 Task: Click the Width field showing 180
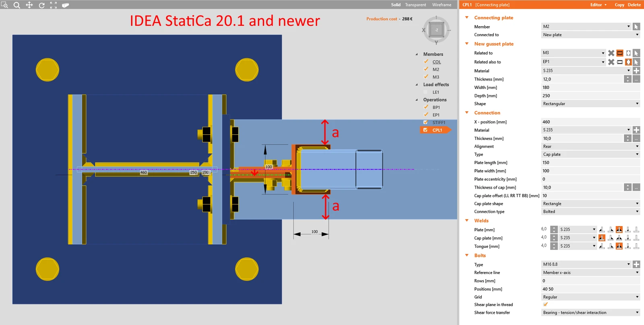pyautogui.click(x=590, y=88)
